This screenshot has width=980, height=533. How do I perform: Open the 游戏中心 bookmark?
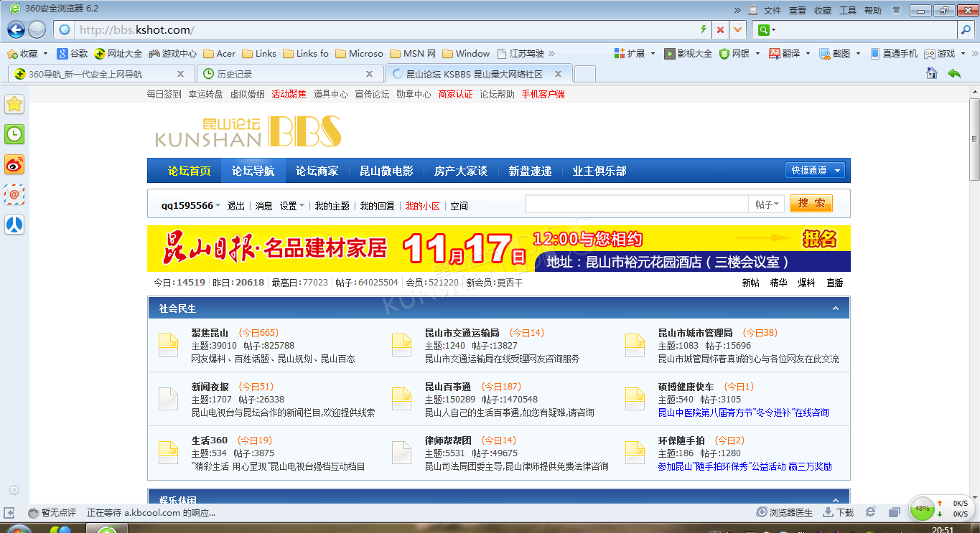point(172,54)
